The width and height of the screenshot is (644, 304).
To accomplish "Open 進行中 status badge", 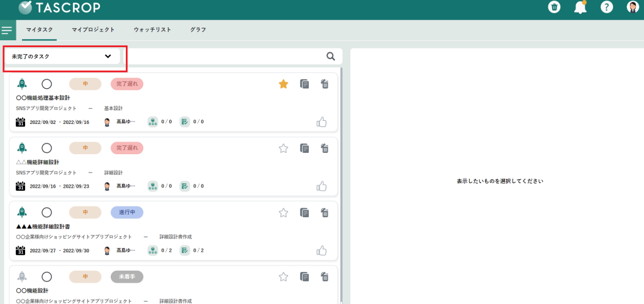I will coord(127,212).
